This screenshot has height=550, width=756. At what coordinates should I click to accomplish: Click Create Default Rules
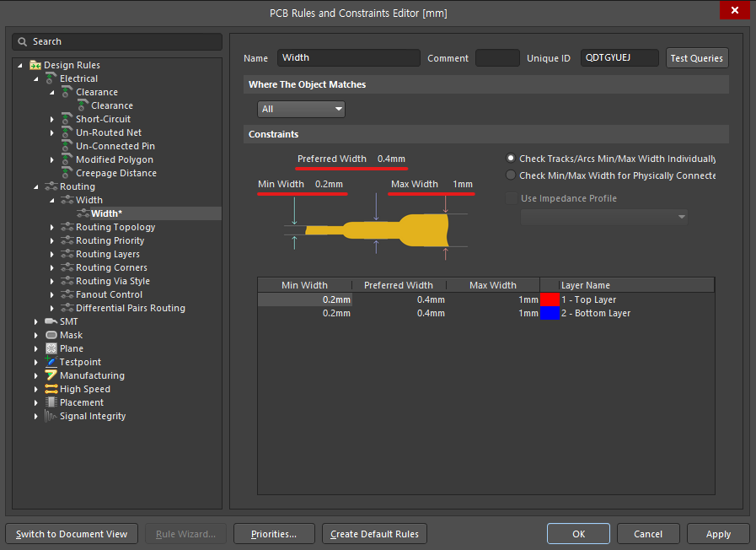(x=374, y=534)
